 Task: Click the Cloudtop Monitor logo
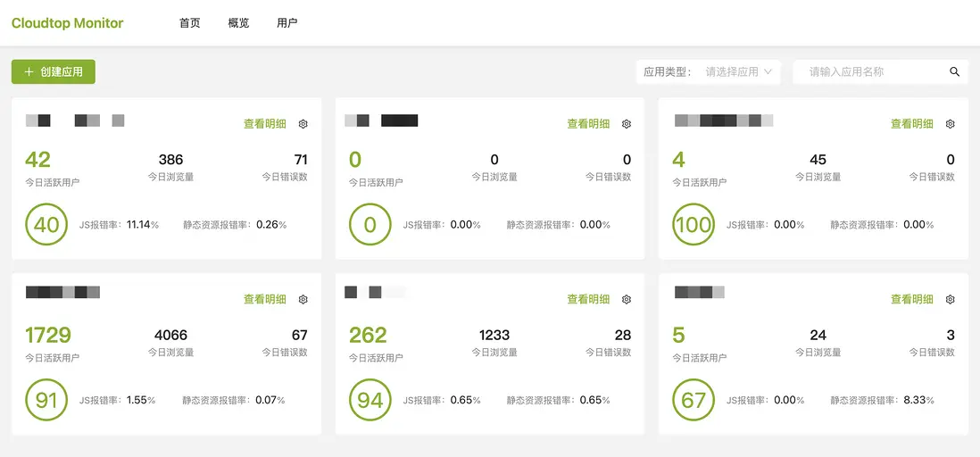(x=68, y=23)
